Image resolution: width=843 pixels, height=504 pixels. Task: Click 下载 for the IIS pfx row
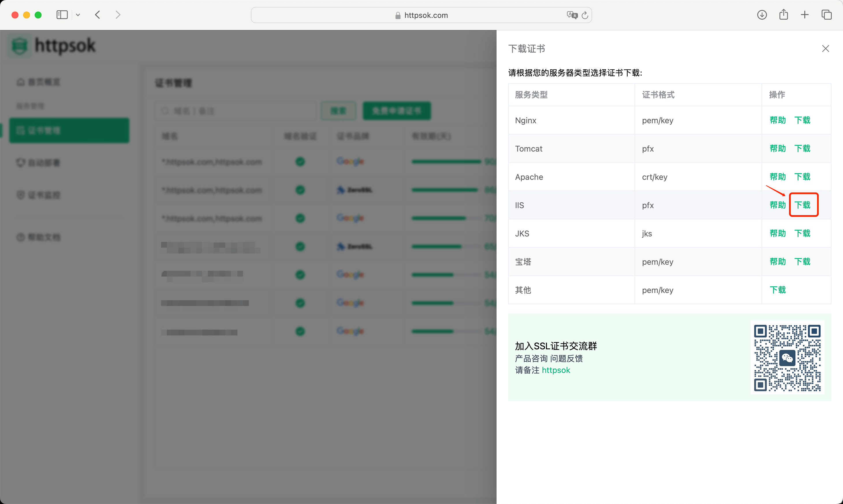click(x=802, y=205)
